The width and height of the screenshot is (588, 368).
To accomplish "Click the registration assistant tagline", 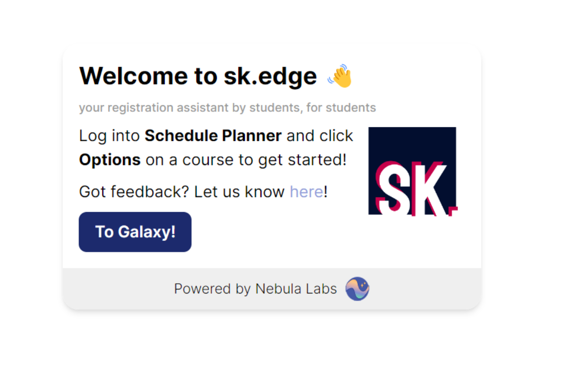I will (227, 107).
